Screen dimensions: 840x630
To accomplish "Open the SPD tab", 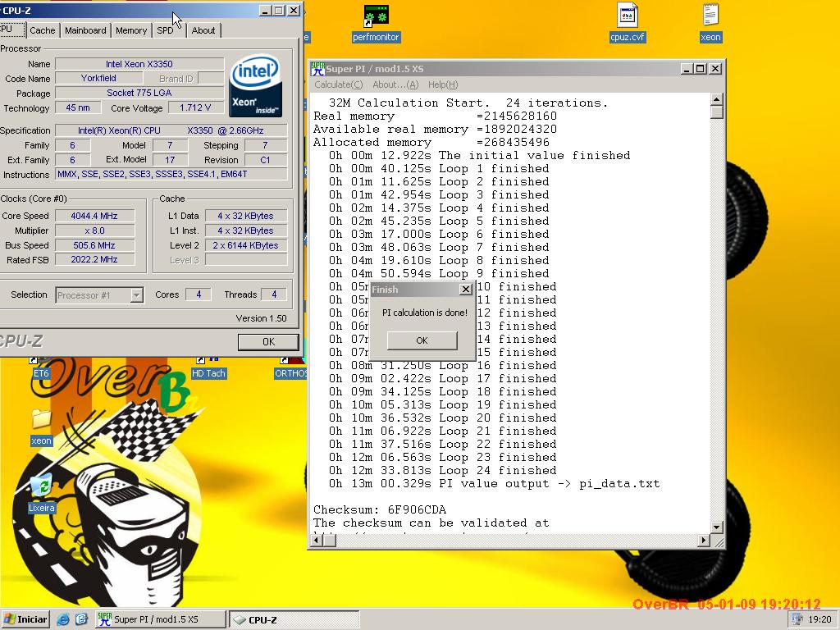I will [x=165, y=30].
